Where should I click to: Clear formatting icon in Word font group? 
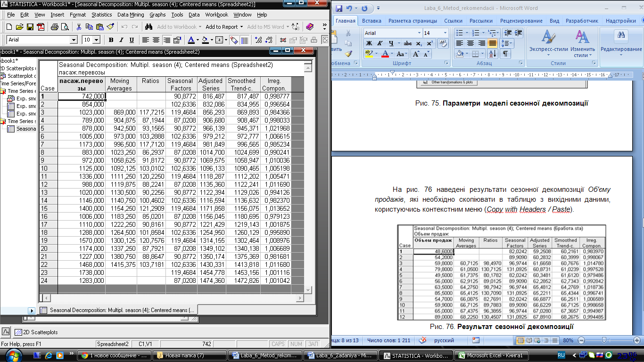(442, 43)
